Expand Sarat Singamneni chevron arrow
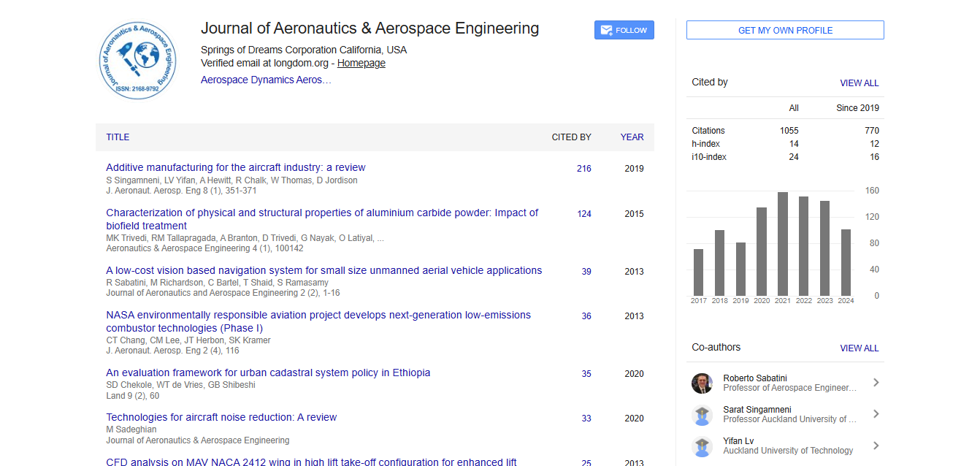The height and width of the screenshot is (466, 980). (x=876, y=414)
